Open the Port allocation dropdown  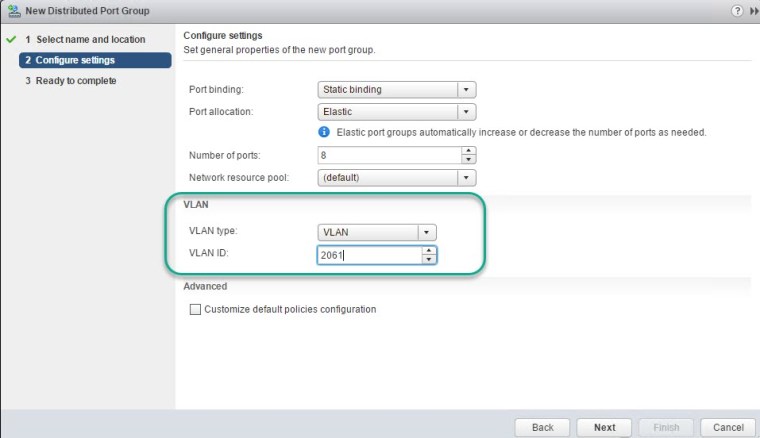(x=396, y=112)
